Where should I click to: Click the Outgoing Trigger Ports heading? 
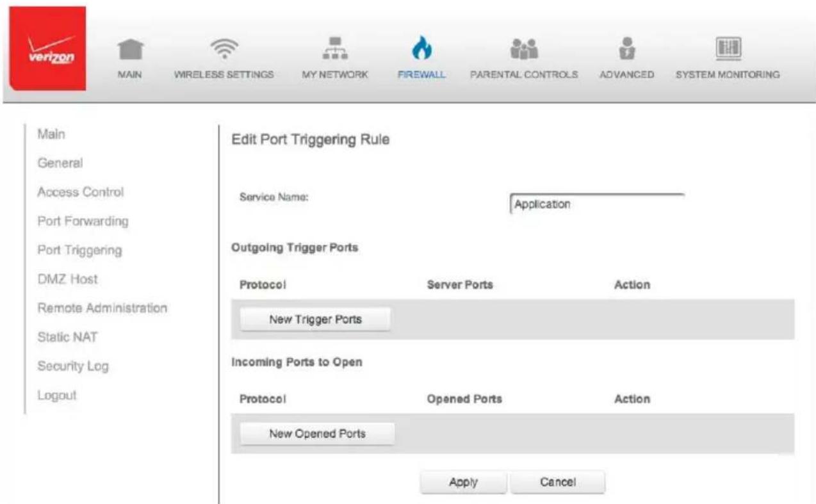tap(295, 248)
